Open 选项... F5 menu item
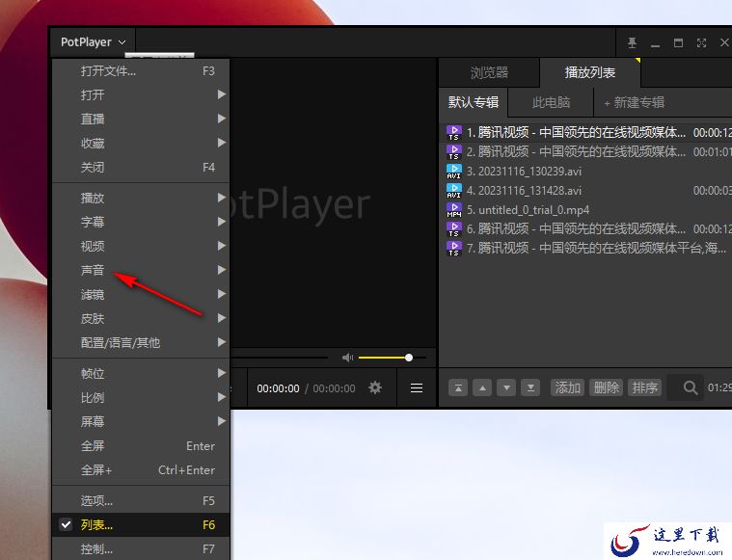The image size is (732, 560). click(x=141, y=501)
